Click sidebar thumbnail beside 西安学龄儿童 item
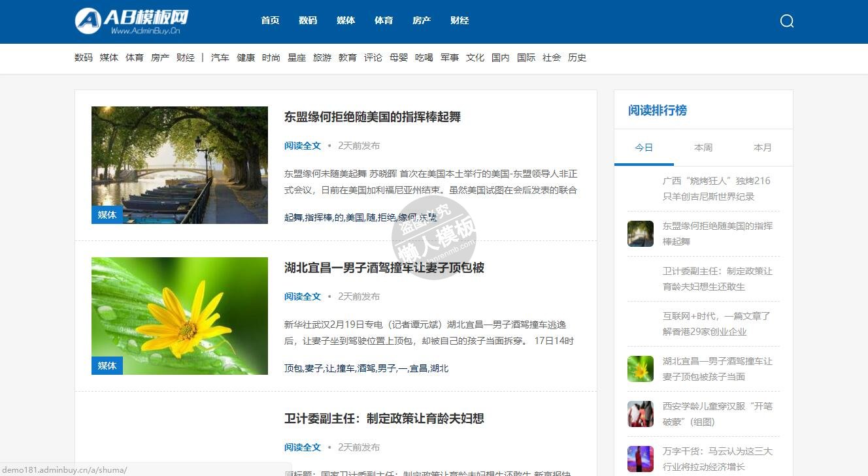 pyautogui.click(x=641, y=414)
